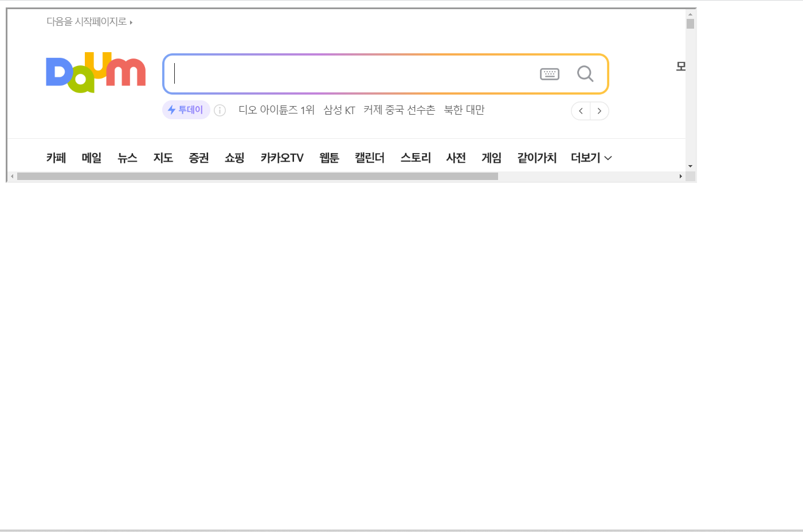
Task: Click the info icon next to 투데이
Action: [x=220, y=111]
